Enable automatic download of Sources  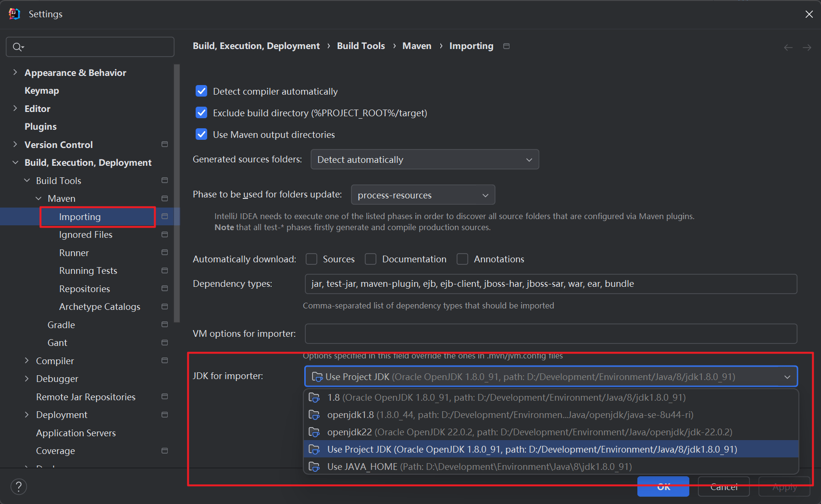(x=311, y=258)
